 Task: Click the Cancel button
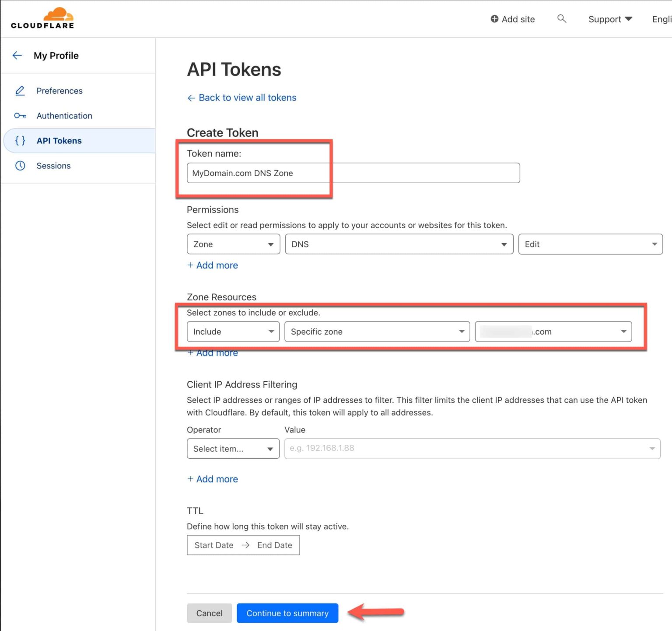click(x=209, y=613)
